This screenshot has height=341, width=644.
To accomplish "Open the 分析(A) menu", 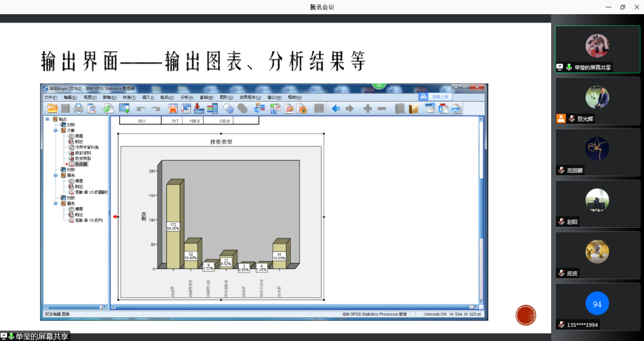I will click(x=186, y=98).
